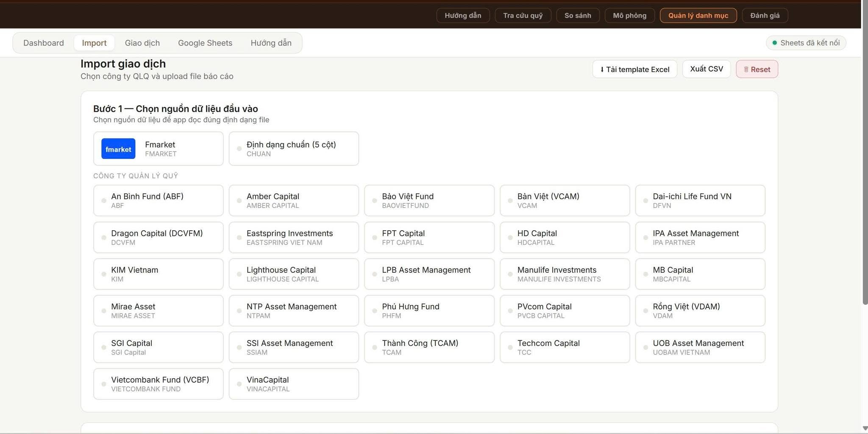Open the Đánh giá page
Screen dimensions: 868x434
click(765, 16)
